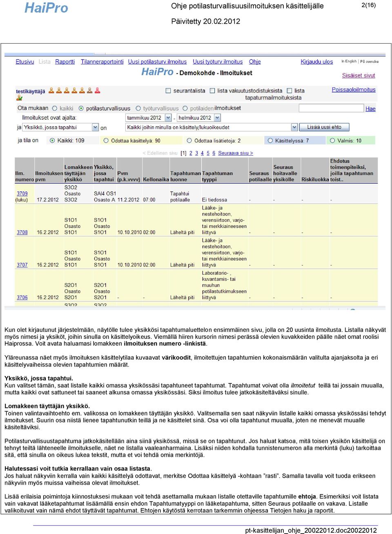
Task: Open Uusi työturv.ilmoitus
Action: coord(218,62)
